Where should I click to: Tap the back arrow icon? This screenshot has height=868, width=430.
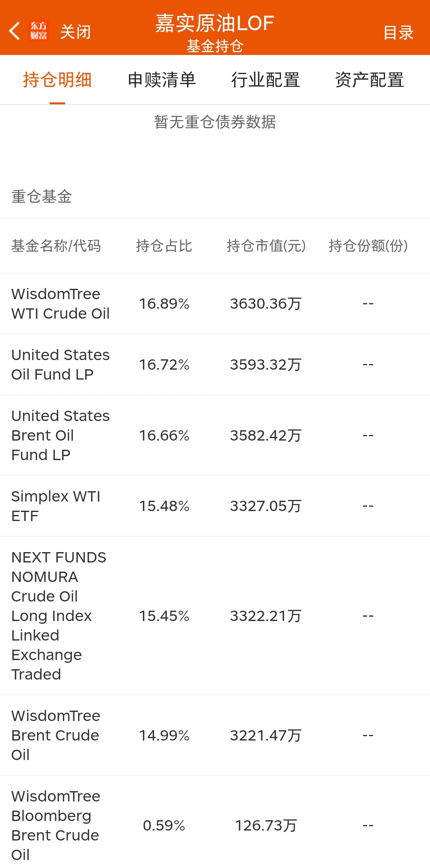pyautogui.click(x=15, y=31)
